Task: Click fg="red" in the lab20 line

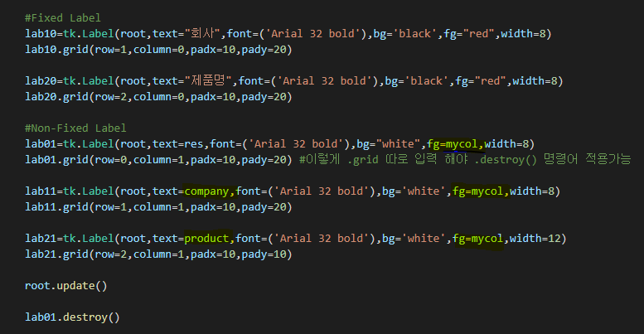Action: (x=481, y=81)
